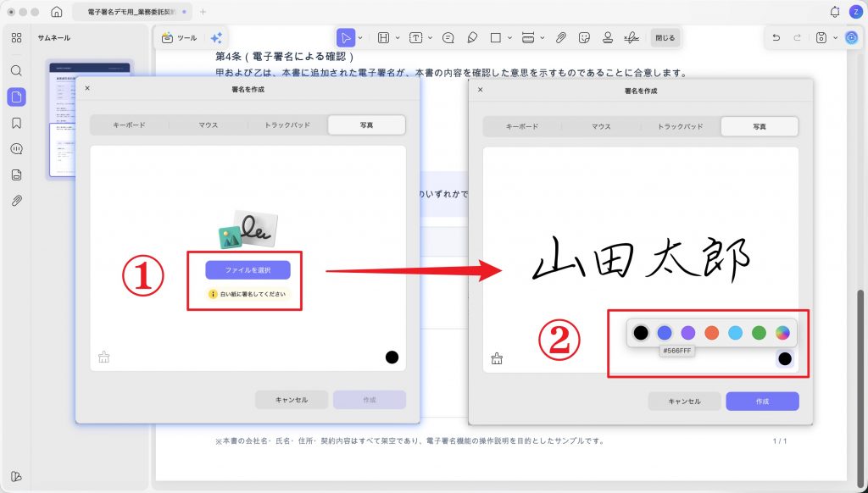Open the comments panel sidebar icon

17,149
